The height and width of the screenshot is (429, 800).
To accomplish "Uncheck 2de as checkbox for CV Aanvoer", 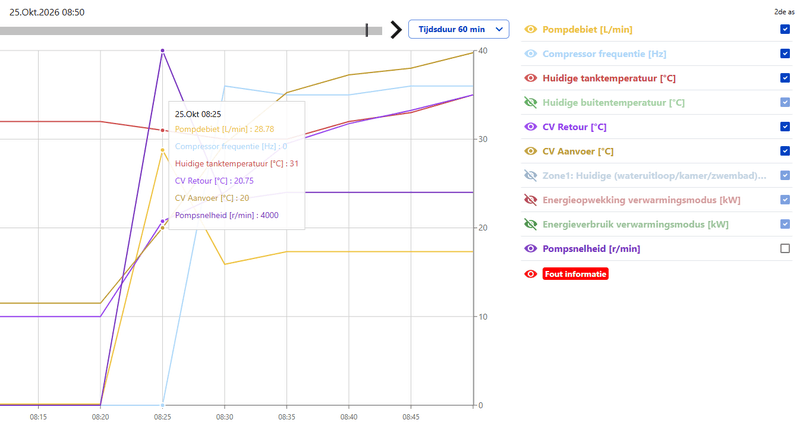I will tap(785, 151).
